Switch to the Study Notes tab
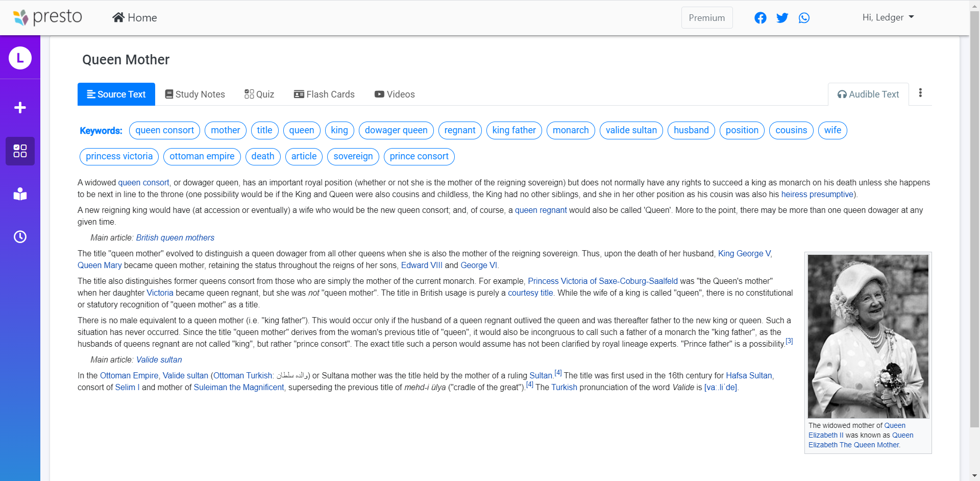This screenshot has height=481, width=980. point(195,94)
